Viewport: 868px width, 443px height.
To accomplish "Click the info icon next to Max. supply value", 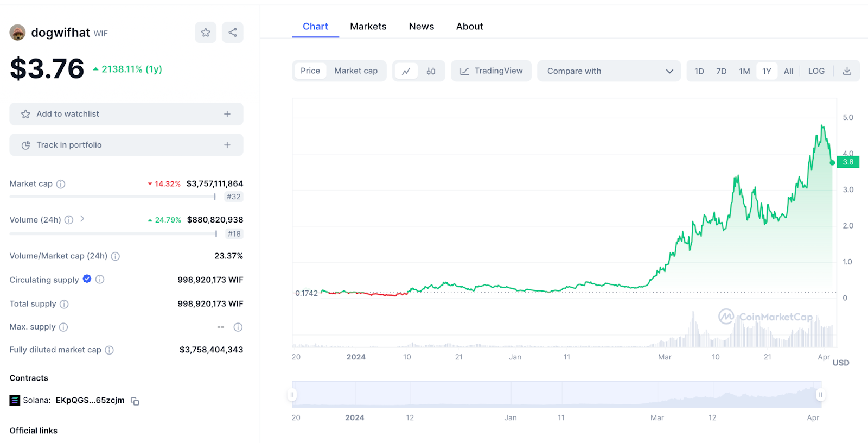I will pyautogui.click(x=238, y=327).
